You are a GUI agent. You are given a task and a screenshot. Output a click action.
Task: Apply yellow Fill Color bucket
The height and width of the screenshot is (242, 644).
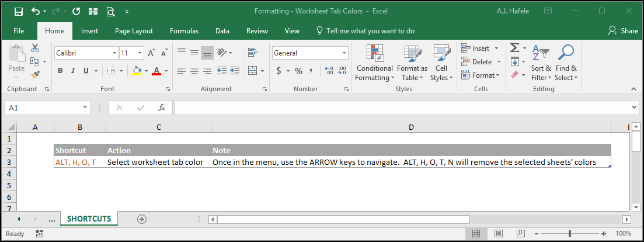coord(137,71)
